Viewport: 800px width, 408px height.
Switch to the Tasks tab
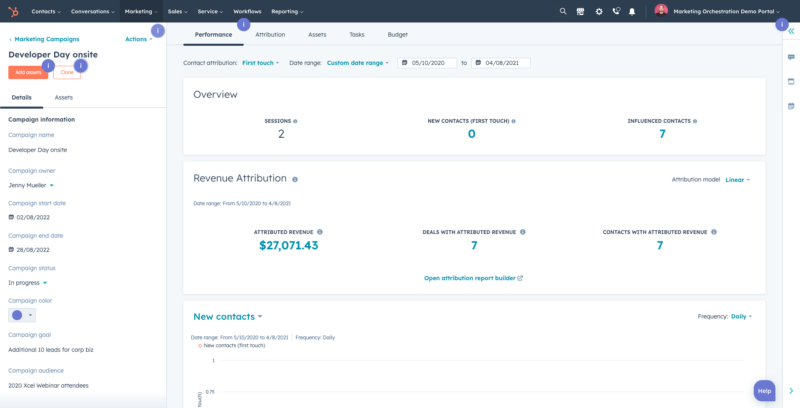[x=357, y=35]
